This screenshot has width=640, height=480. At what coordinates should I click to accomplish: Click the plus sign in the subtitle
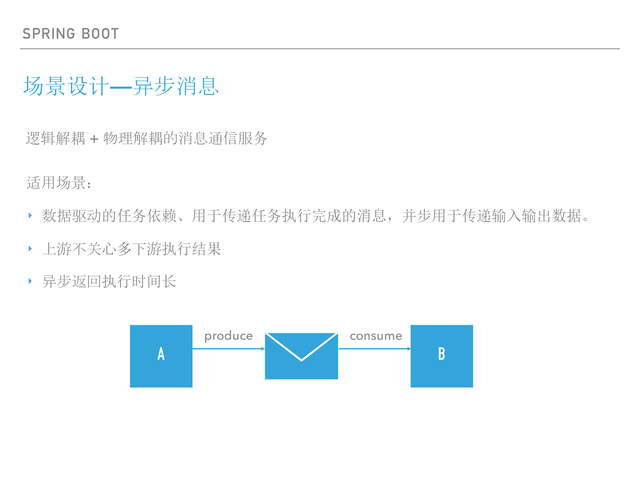[94, 140]
